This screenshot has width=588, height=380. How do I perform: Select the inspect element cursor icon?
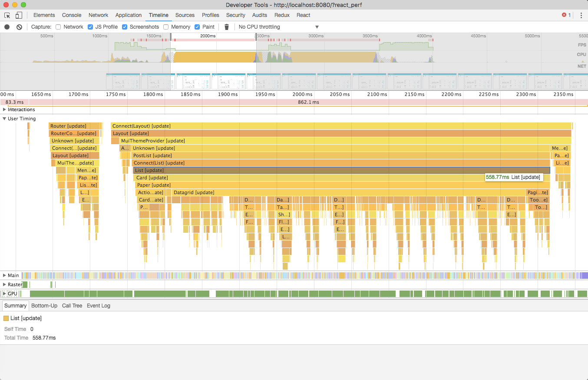[x=7, y=15]
